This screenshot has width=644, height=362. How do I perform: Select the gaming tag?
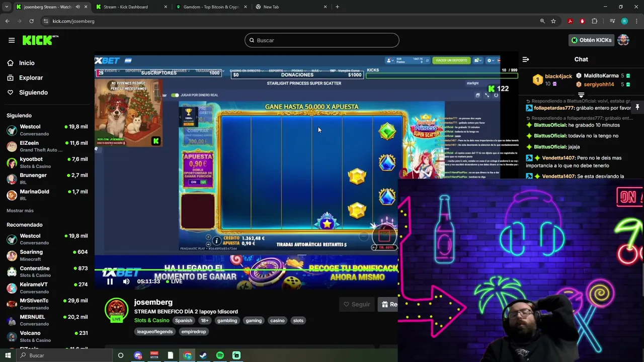coord(254,320)
